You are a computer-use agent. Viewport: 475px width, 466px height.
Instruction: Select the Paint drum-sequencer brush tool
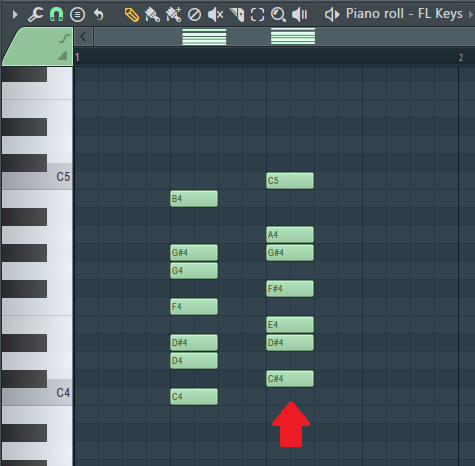[x=174, y=15]
